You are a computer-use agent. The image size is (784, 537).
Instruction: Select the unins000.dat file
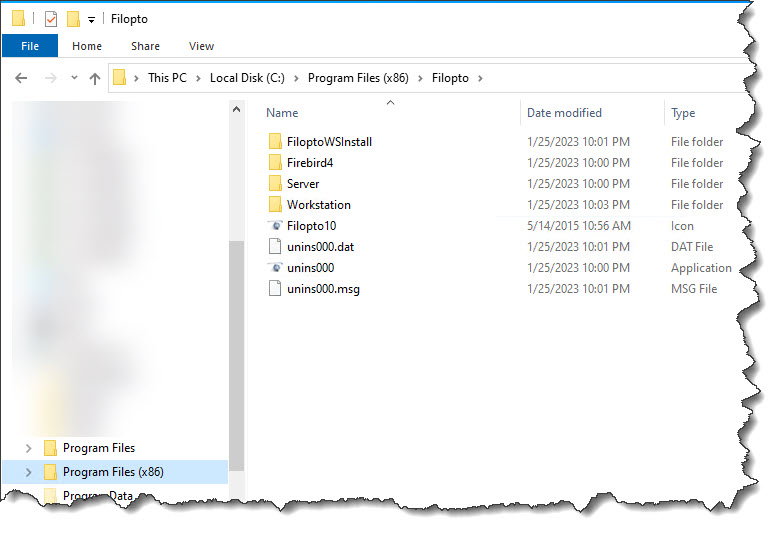tap(320, 247)
